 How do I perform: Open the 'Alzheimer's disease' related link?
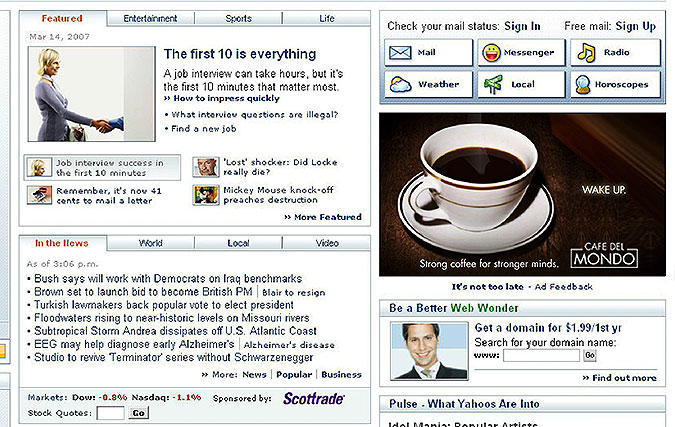click(289, 345)
